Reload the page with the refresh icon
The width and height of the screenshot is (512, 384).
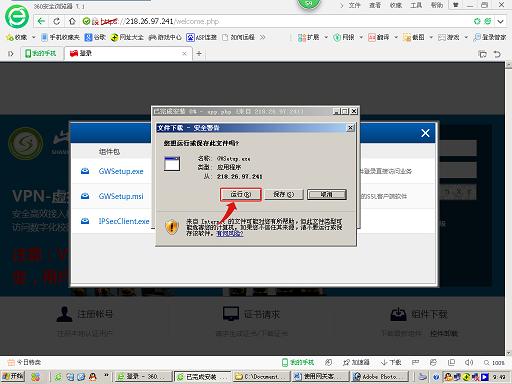tap(57, 22)
